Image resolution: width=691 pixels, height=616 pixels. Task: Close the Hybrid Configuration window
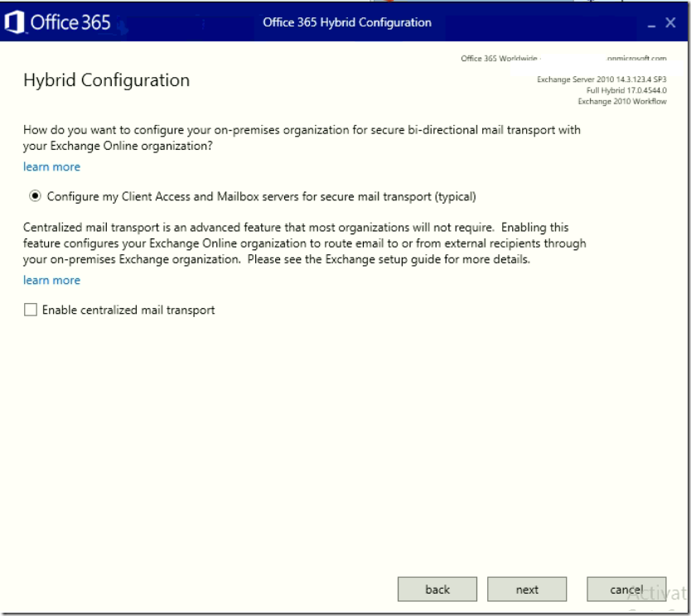[x=670, y=22]
